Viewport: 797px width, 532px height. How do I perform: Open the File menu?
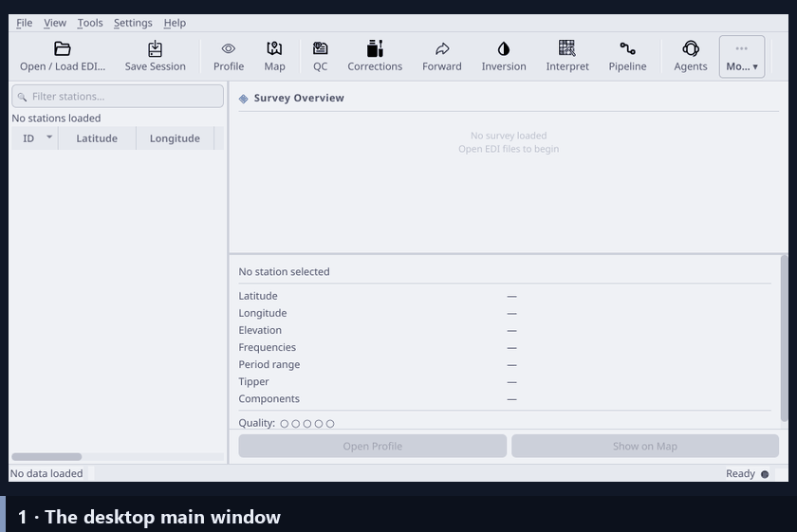[x=24, y=23]
